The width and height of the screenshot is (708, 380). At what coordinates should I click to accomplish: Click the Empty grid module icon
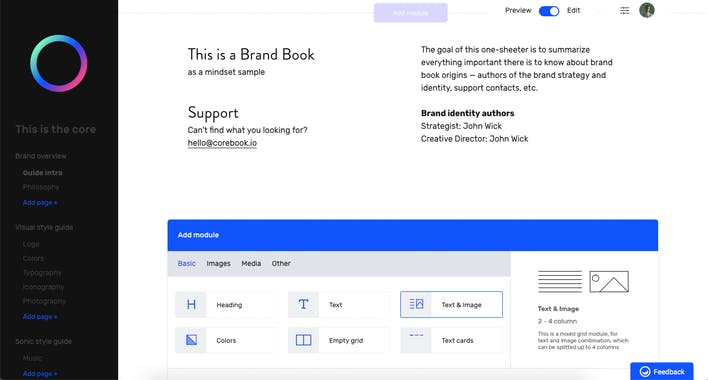coord(303,340)
